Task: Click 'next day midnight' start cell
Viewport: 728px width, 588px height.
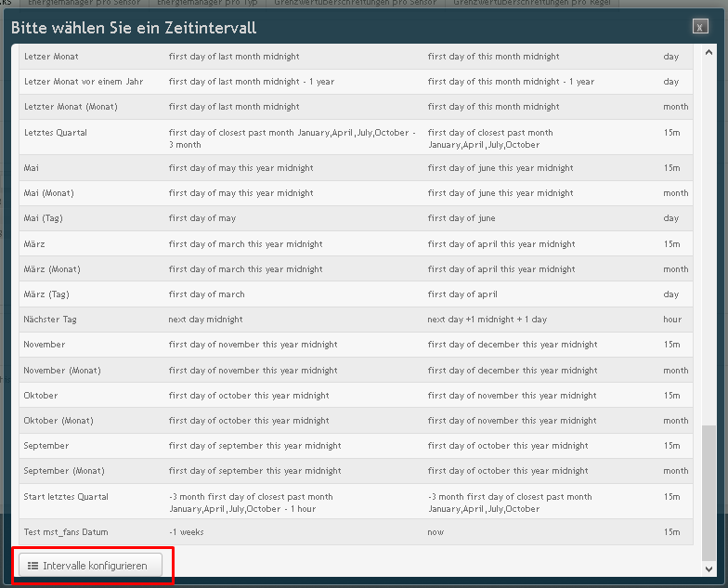Action: 205,320
